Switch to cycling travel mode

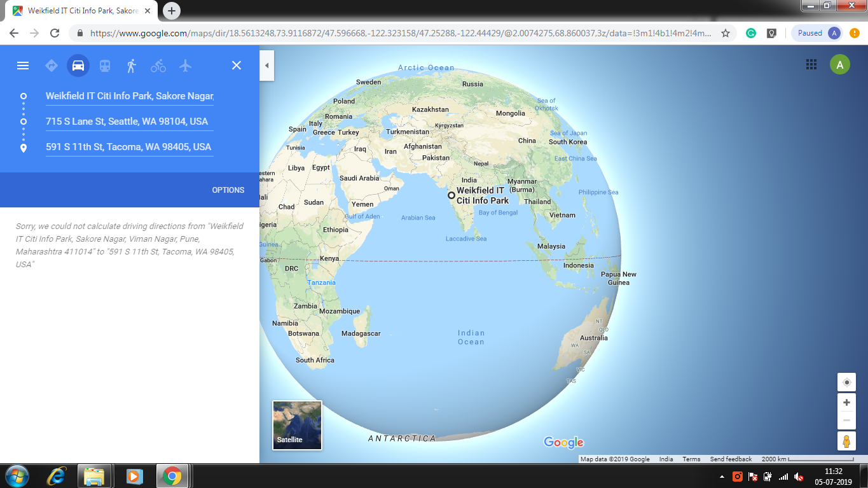(x=158, y=66)
